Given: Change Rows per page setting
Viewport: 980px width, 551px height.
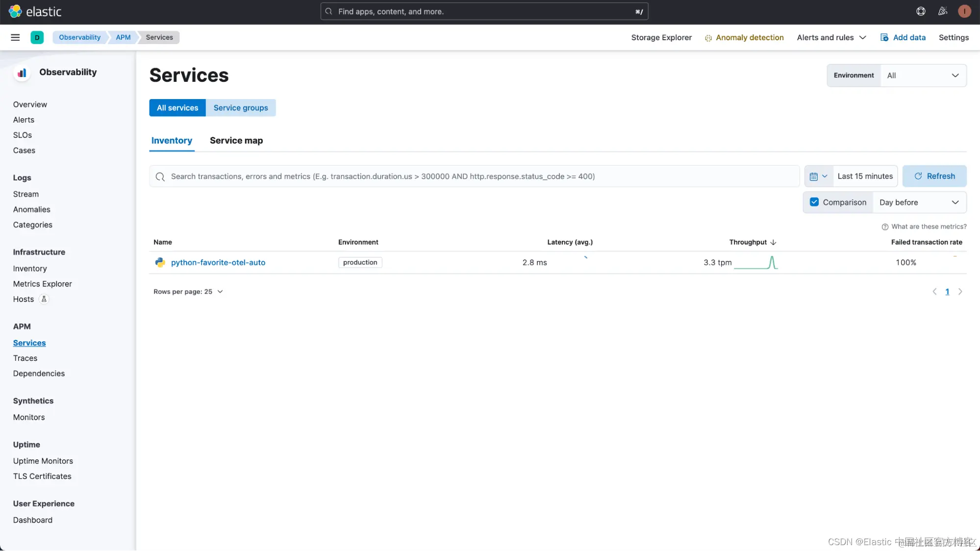Looking at the screenshot, I should [x=188, y=292].
